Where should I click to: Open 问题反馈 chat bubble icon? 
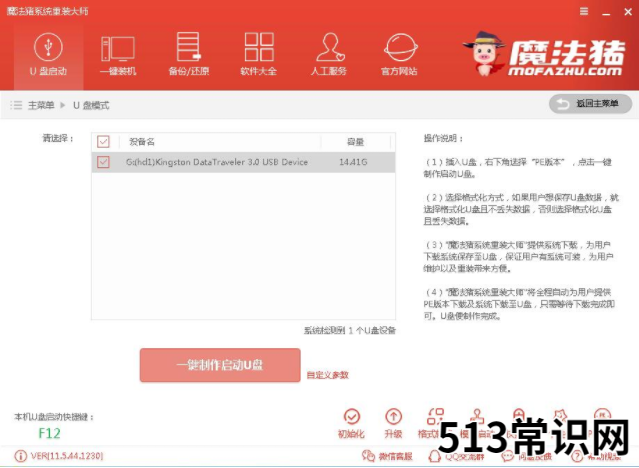508,457
